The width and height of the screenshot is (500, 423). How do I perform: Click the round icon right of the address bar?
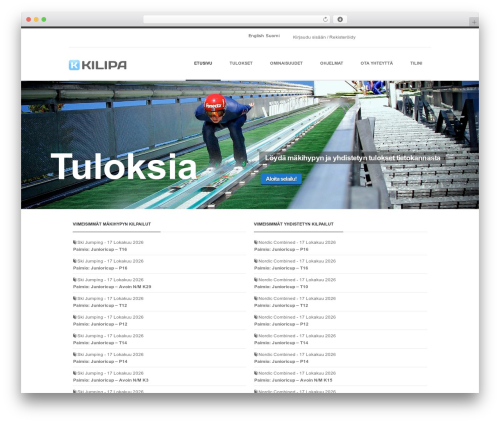340,19
